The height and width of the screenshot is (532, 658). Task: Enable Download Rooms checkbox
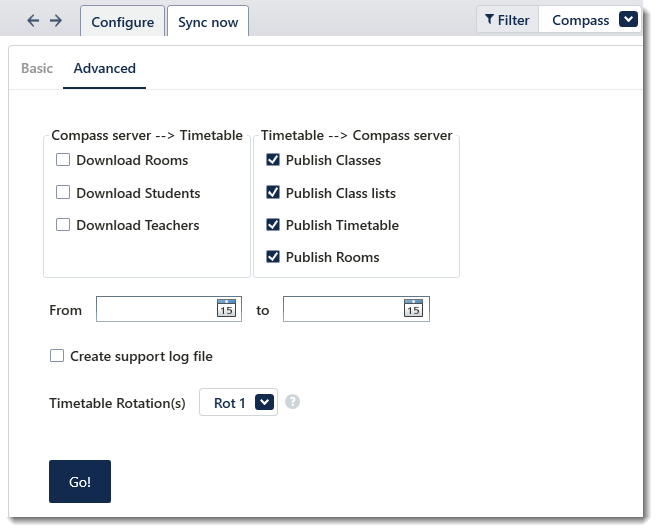(x=63, y=160)
